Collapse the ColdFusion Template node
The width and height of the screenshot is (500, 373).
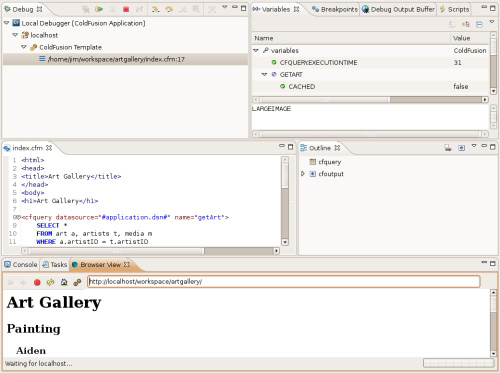(24, 47)
